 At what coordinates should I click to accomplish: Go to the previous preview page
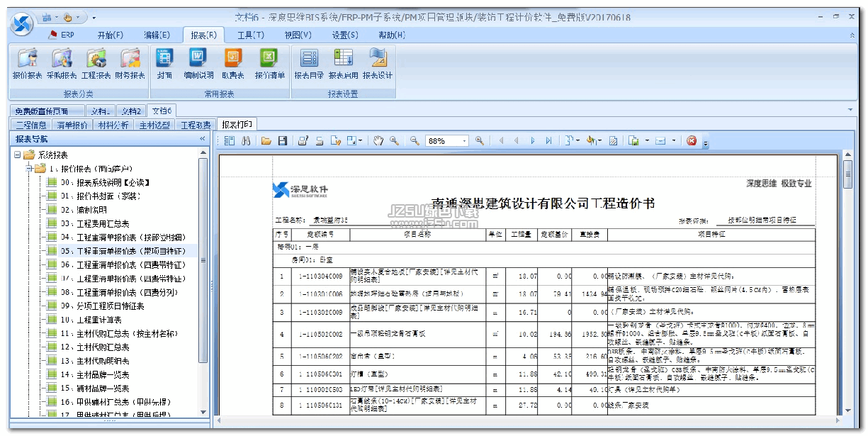(x=517, y=141)
